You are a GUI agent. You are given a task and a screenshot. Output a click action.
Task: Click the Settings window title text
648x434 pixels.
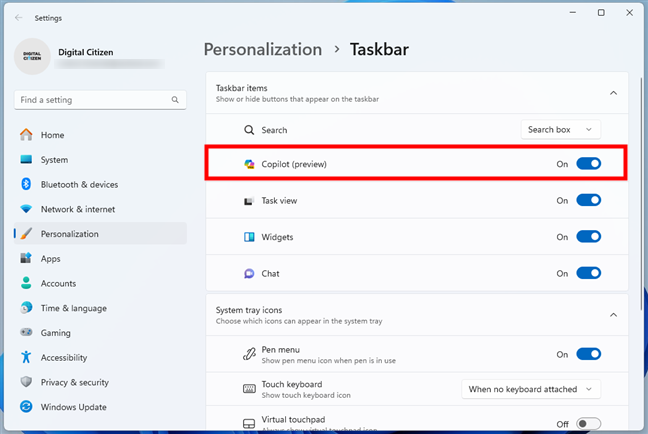[x=48, y=18]
